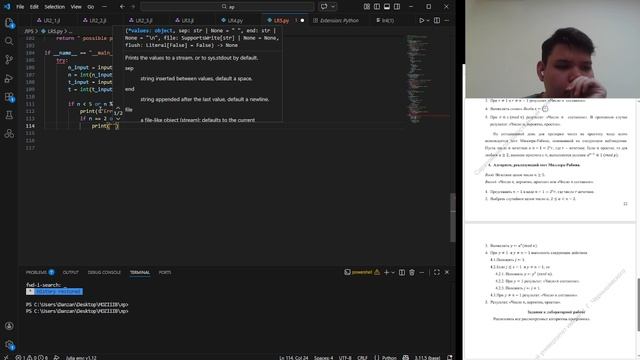Screen dimensions: 640x360
Task: Switch to the LR4.py tab
Action: [232, 20]
